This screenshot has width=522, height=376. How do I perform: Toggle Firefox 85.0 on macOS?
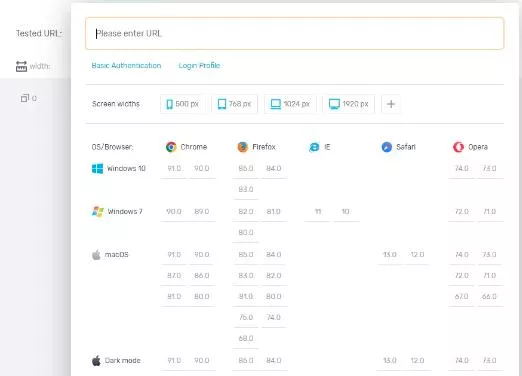(x=246, y=255)
